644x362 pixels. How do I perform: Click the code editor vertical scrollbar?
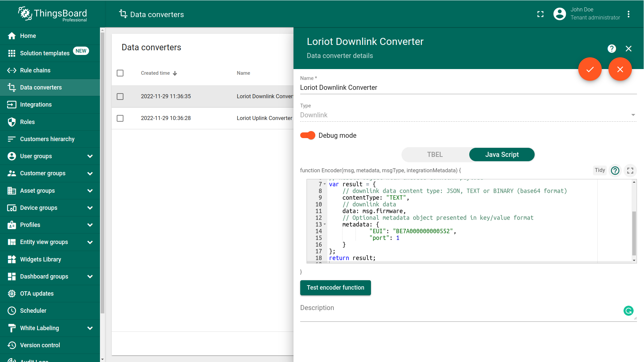point(634,233)
